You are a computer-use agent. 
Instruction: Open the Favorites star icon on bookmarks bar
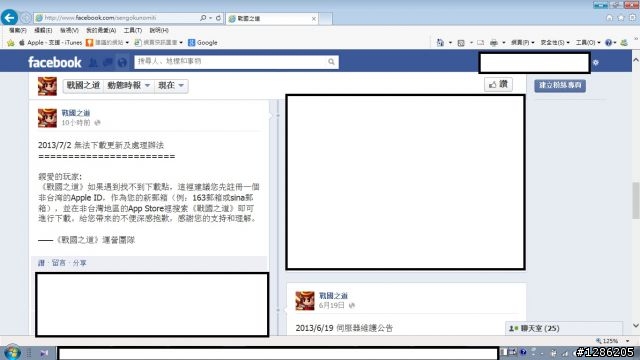pyautogui.click(x=11, y=42)
